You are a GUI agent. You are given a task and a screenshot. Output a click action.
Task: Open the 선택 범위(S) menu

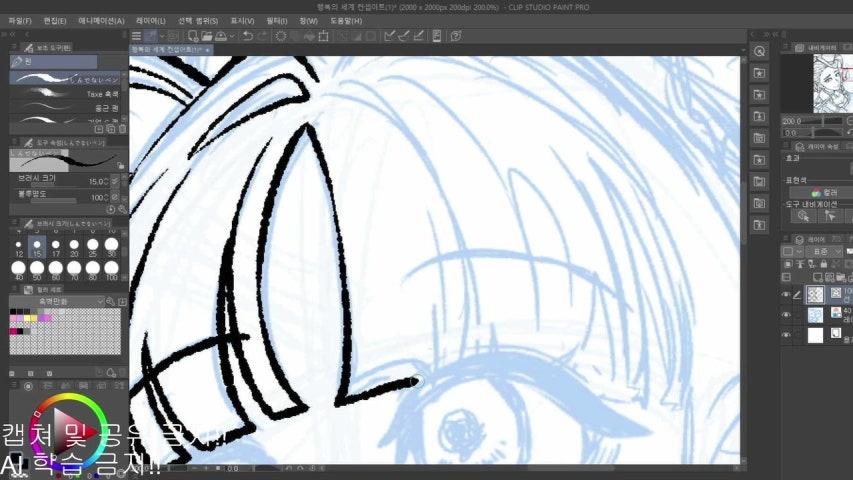pyautogui.click(x=198, y=21)
